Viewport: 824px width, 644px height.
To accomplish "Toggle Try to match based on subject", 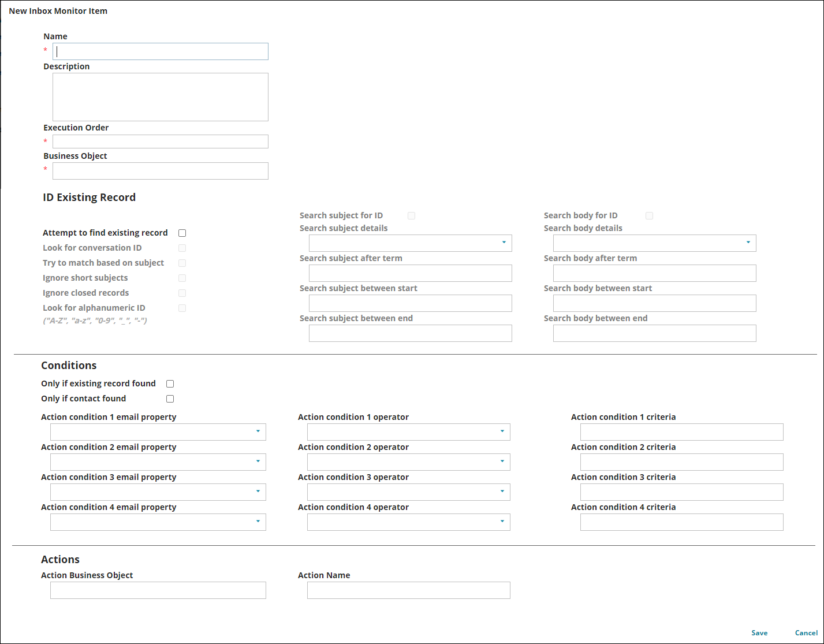I will pyautogui.click(x=182, y=263).
